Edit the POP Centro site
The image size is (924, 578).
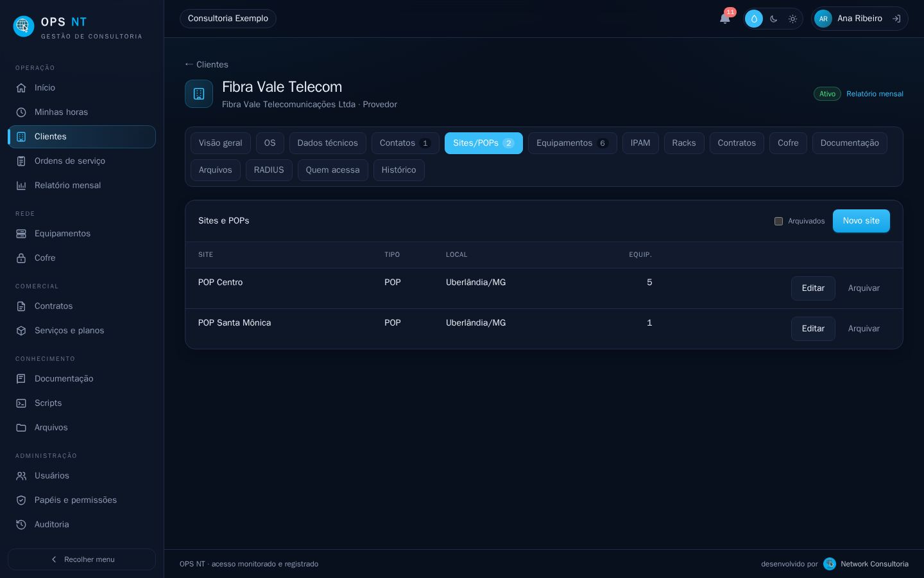click(x=813, y=288)
